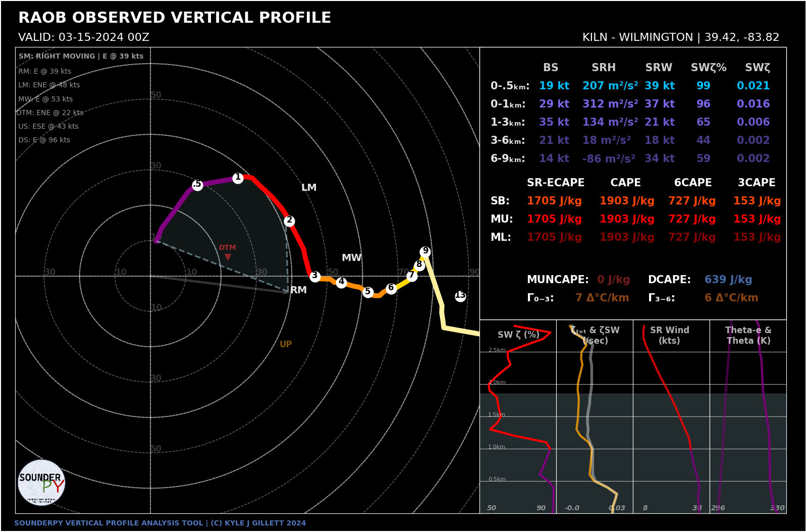Click the 6CAPE column header

pos(693,183)
